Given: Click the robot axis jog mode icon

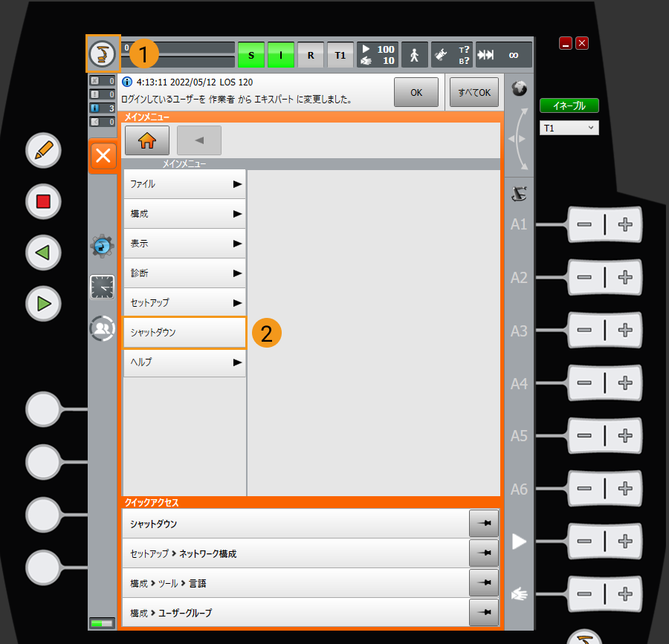Looking at the screenshot, I should tap(520, 194).
